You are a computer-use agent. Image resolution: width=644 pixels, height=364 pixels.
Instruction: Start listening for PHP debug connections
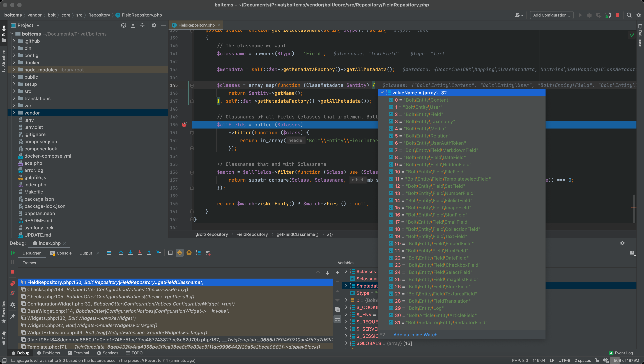click(608, 15)
